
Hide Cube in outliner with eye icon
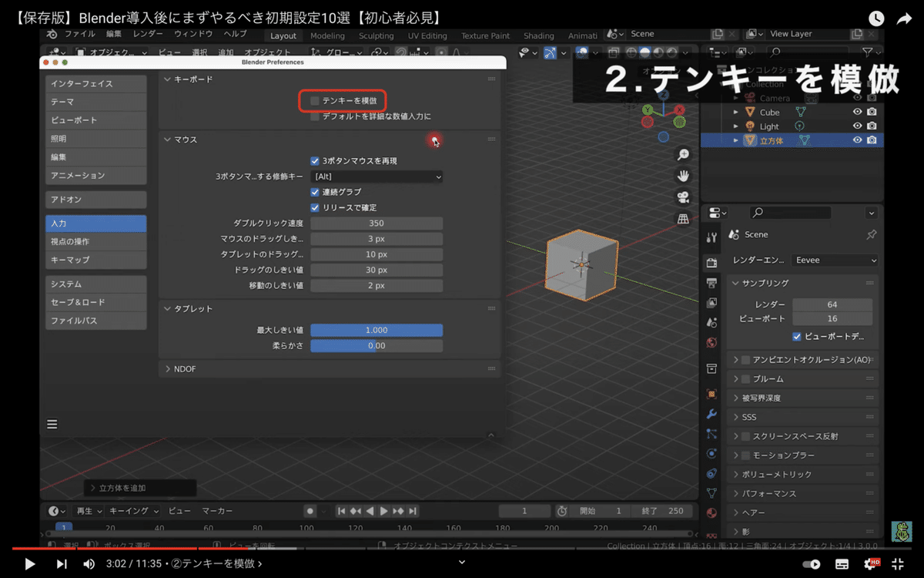[857, 113]
